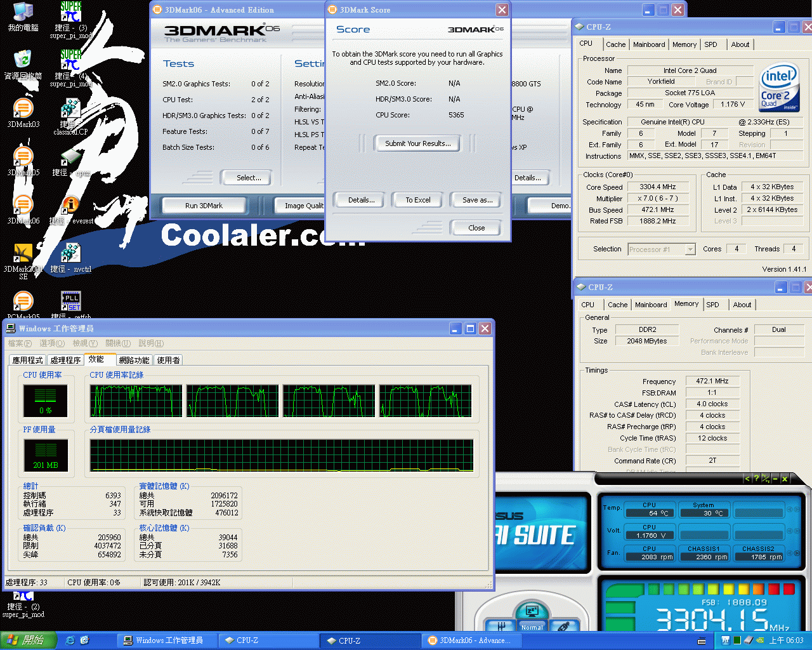Viewport: 812px width, 650px height.
Task: Click AI Suite help question mark icon
Action: pyautogui.click(x=756, y=479)
